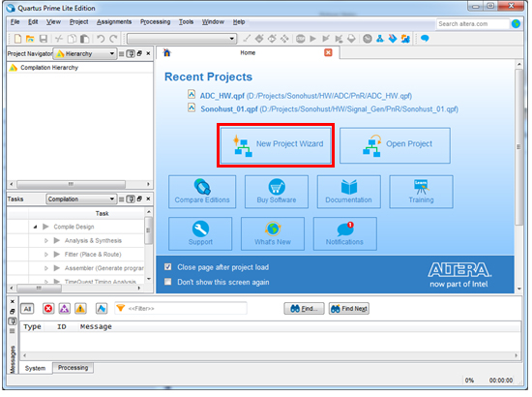Click the Start Compilation play icon
The image size is (532, 397).
tap(312, 39)
